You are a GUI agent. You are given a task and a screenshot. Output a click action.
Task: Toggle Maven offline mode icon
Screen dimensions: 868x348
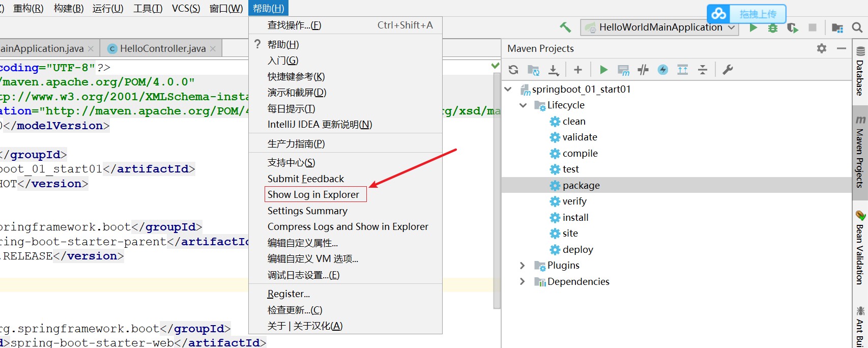[643, 70]
